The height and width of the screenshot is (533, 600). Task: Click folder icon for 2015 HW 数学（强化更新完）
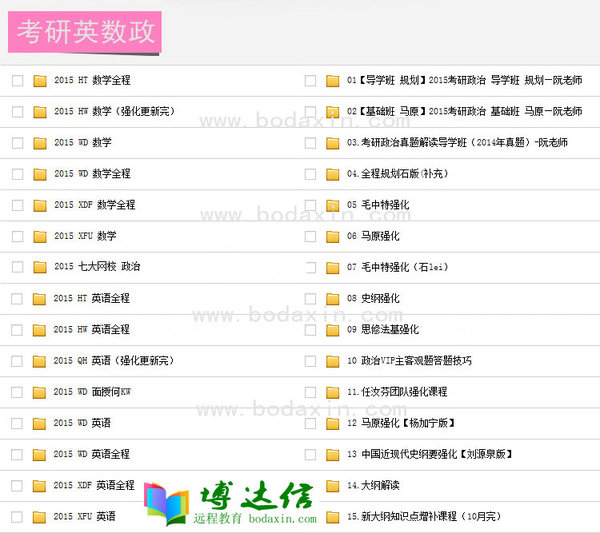(x=40, y=112)
